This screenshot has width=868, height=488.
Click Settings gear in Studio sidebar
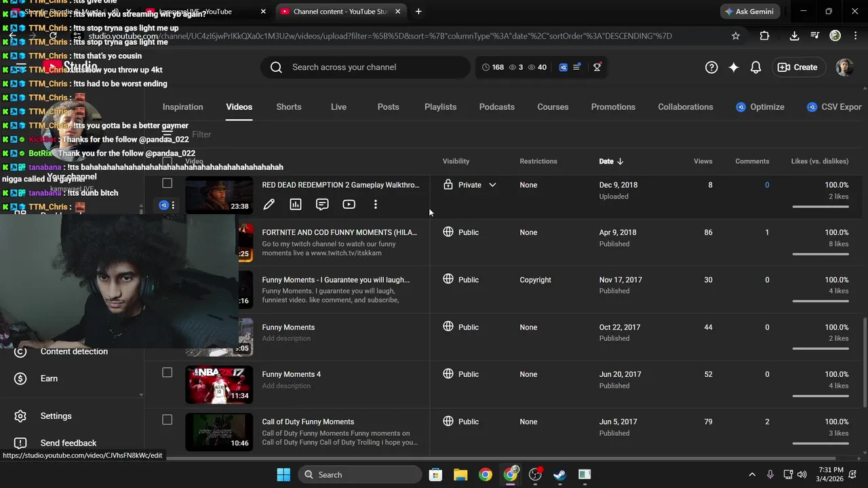pos(20,416)
